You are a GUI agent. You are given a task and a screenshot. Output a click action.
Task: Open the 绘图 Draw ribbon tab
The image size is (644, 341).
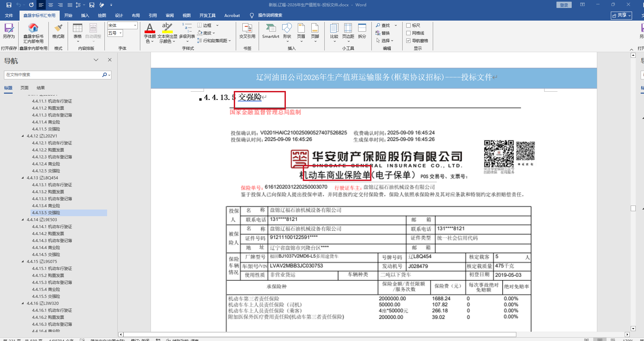pyautogui.click(x=102, y=15)
